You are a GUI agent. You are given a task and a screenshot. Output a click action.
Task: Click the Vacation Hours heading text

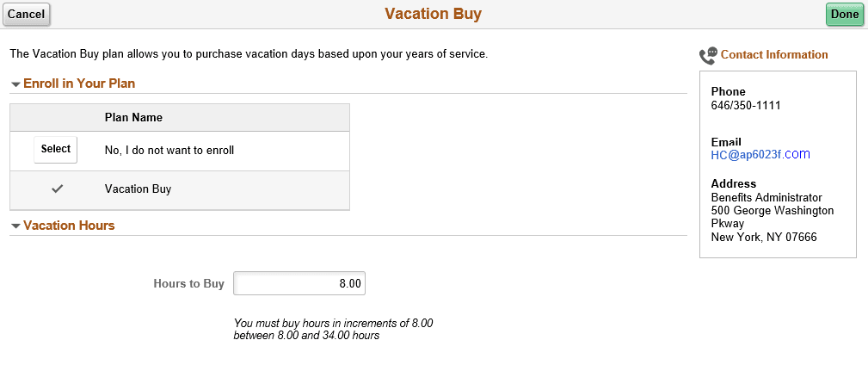click(x=69, y=226)
